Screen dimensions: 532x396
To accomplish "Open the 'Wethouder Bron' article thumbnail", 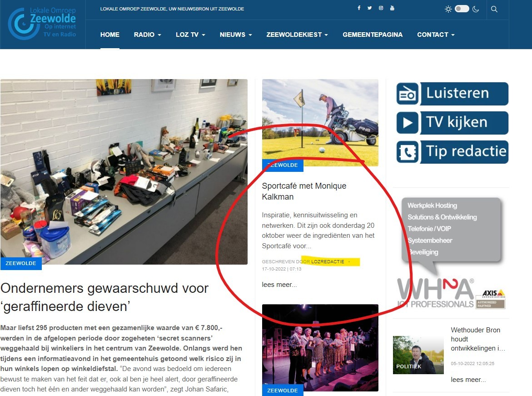I will click(x=418, y=355).
